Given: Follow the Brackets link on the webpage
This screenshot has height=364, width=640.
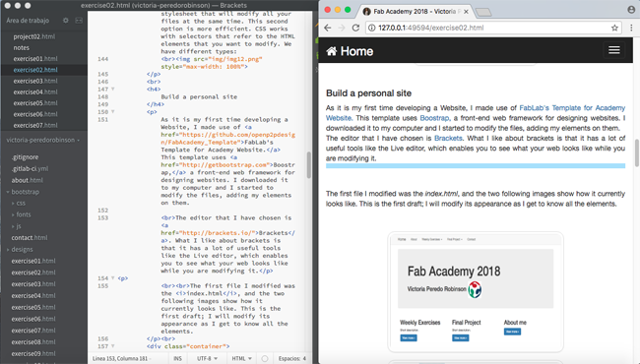Looking at the screenshot, I should click(x=448, y=138).
